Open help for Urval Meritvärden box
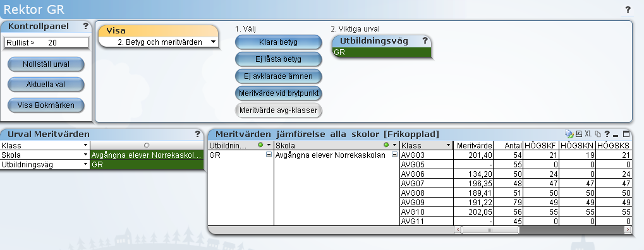The image size is (644, 250). point(198,134)
